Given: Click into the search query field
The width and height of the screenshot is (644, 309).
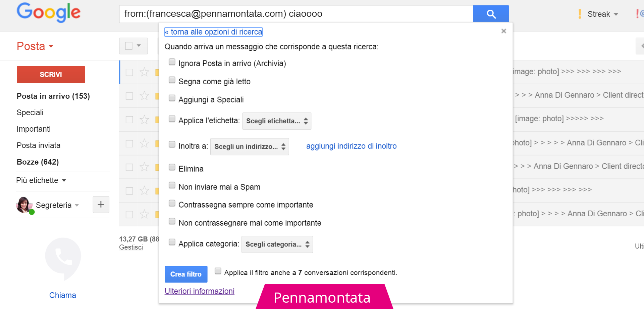Looking at the screenshot, I should tap(295, 14).
